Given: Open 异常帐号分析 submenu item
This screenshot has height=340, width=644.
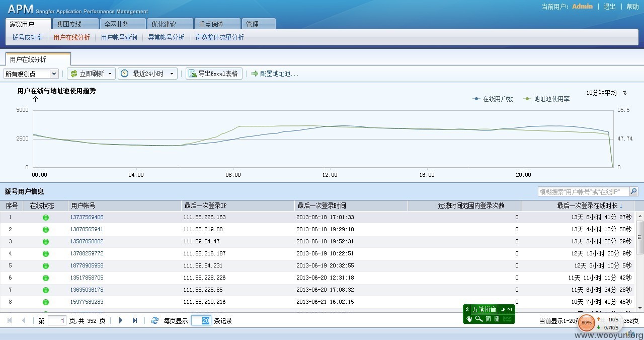Looking at the screenshot, I should (x=166, y=37).
